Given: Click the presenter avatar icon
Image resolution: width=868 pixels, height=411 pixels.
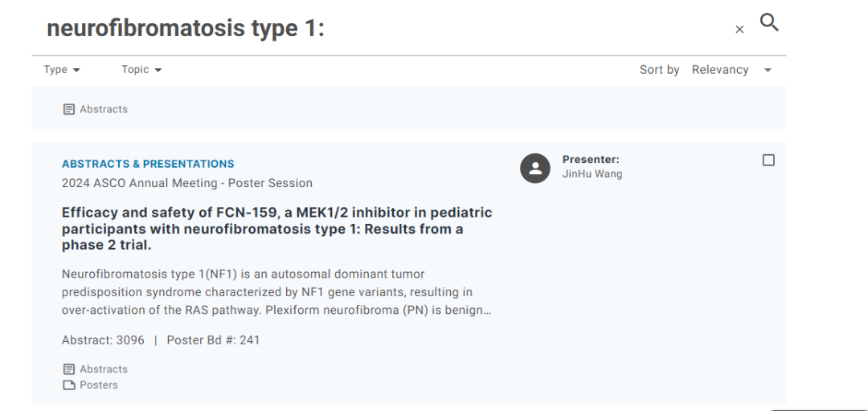Looking at the screenshot, I should point(534,167).
